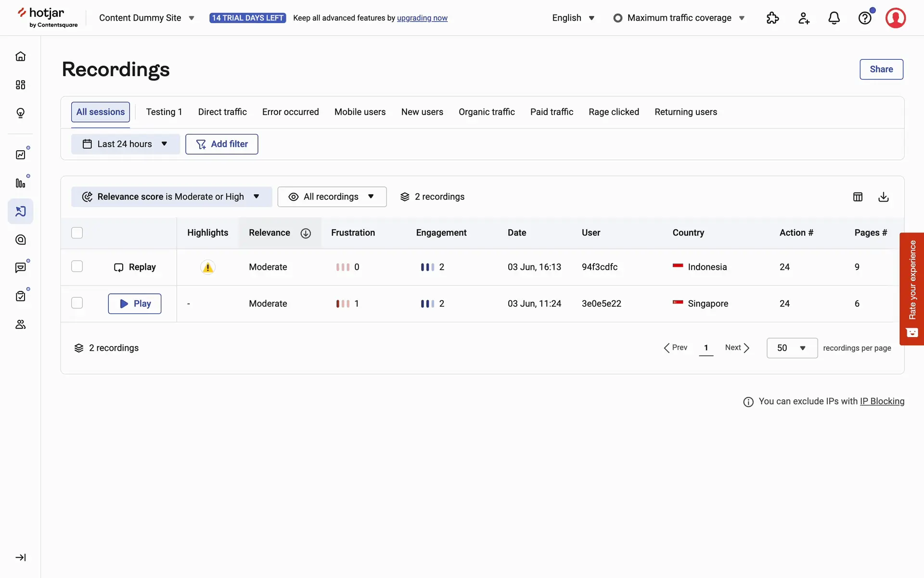Click the warning highlight icon for Indonesia row
Image resolution: width=924 pixels, height=578 pixels.
click(x=207, y=267)
